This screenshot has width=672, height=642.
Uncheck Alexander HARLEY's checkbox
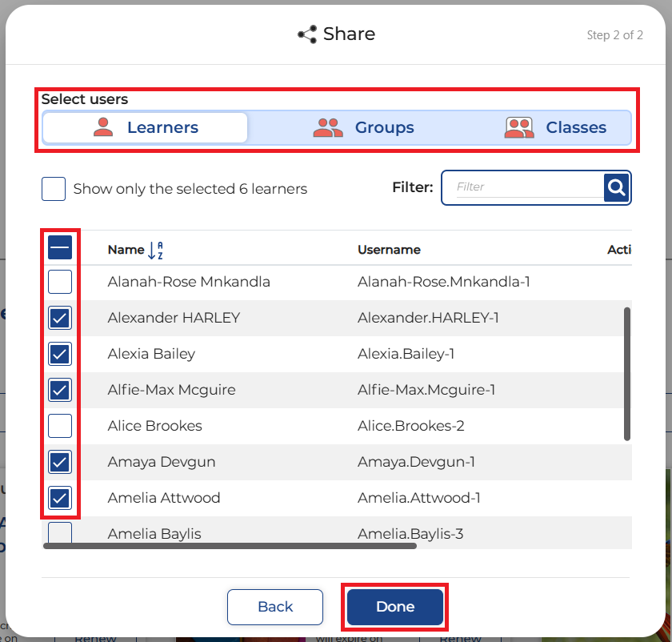coord(60,318)
